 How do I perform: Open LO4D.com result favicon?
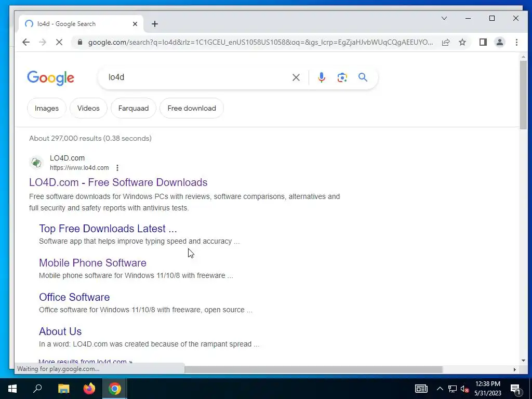click(36, 163)
